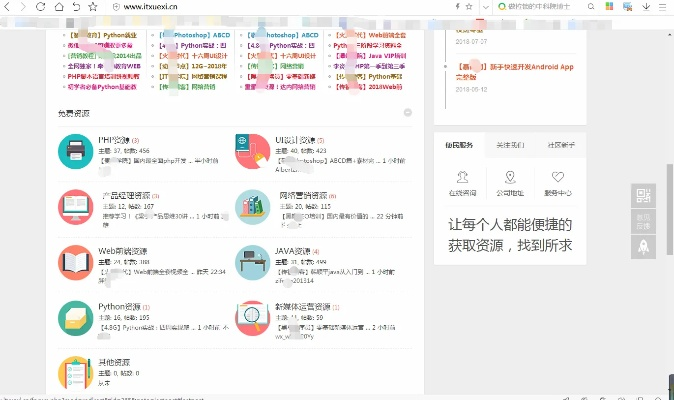Screen dimensions: 674x400
Task: Click the lightning speed-mode icon
Action: (x=457, y=6)
